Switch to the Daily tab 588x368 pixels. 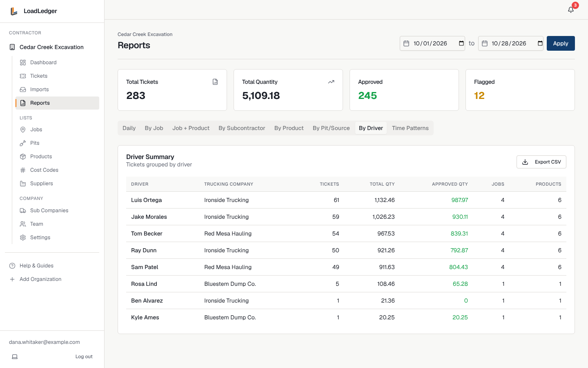129,128
